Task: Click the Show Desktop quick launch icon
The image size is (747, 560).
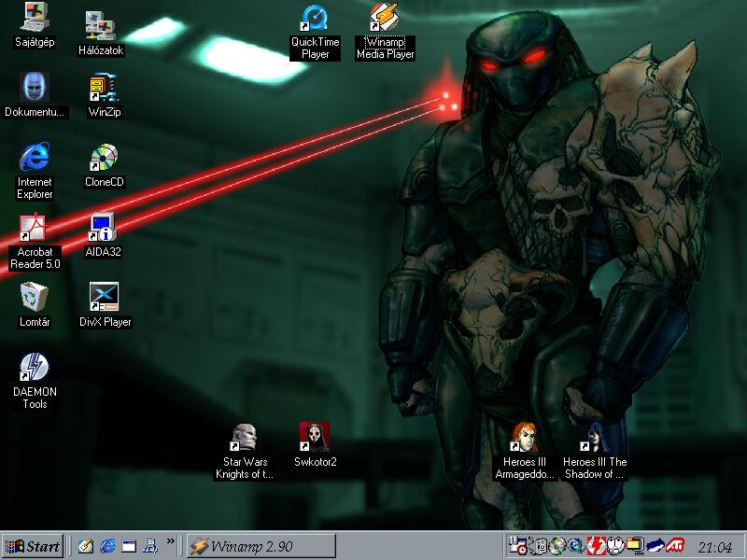Action: 129,546
